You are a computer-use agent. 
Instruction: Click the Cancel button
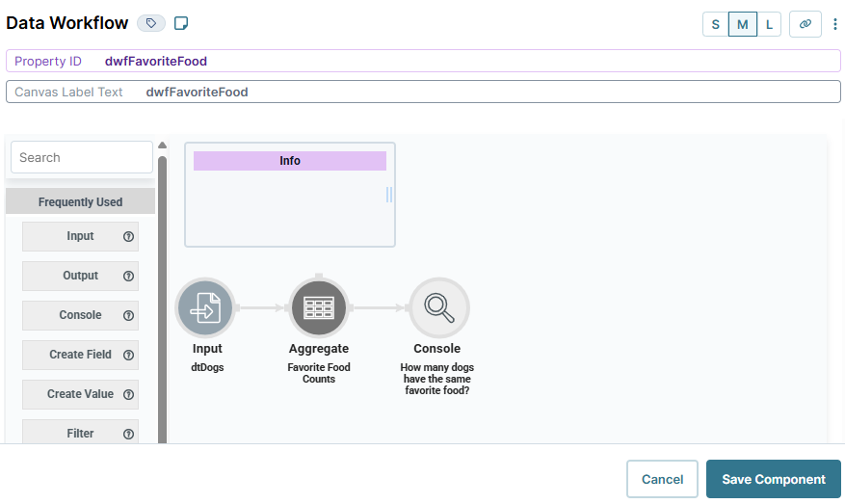pos(662,479)
